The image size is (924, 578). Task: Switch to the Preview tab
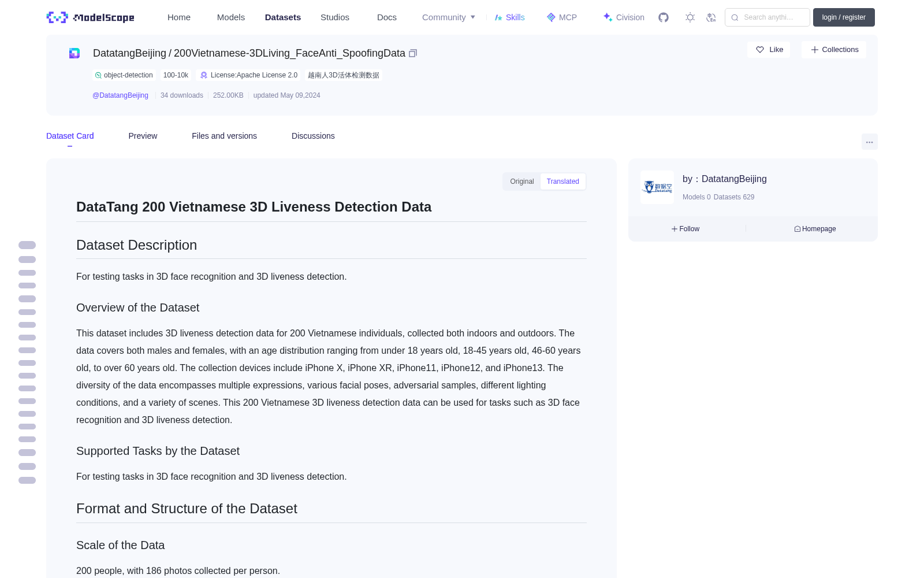pyautogui.click(x=143, y=136)
